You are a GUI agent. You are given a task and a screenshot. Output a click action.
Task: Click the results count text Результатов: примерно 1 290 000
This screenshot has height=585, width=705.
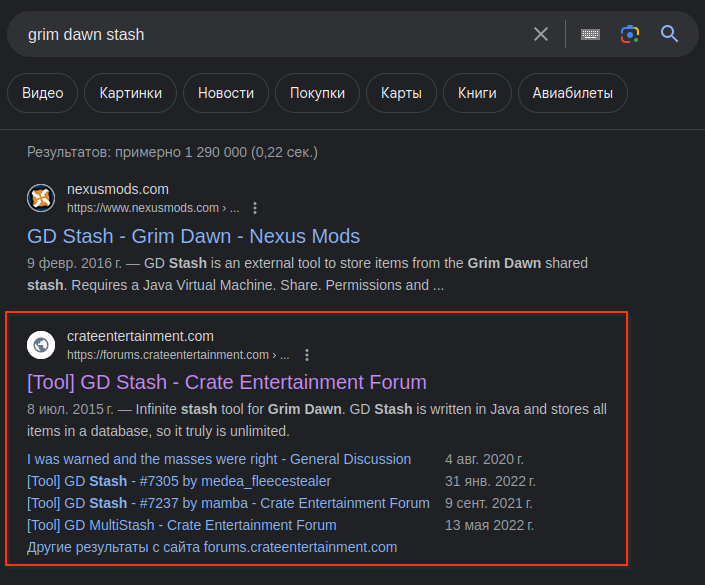point(172,152)
